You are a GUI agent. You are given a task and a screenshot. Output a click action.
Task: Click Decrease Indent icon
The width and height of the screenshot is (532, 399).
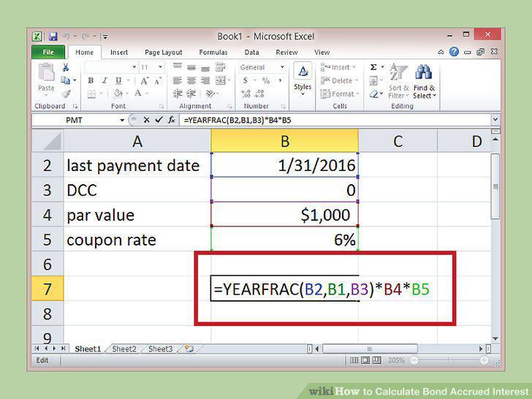(x=178, y=94)
